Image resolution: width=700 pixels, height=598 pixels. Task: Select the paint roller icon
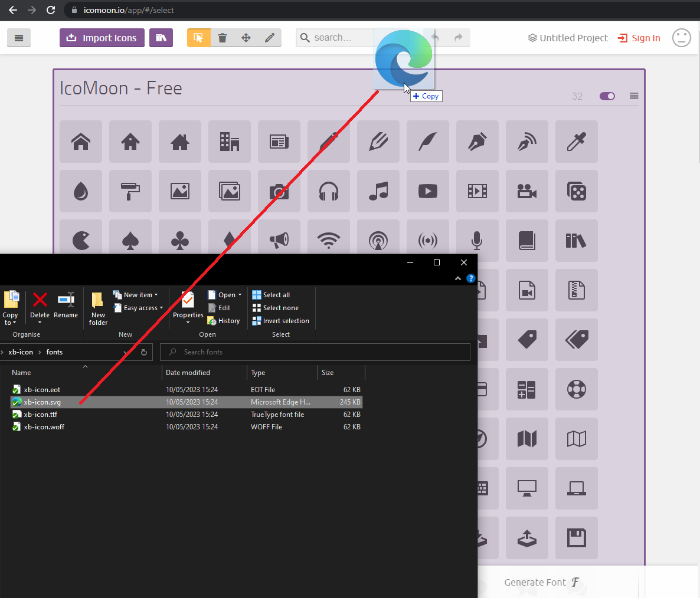click(130, 191)
